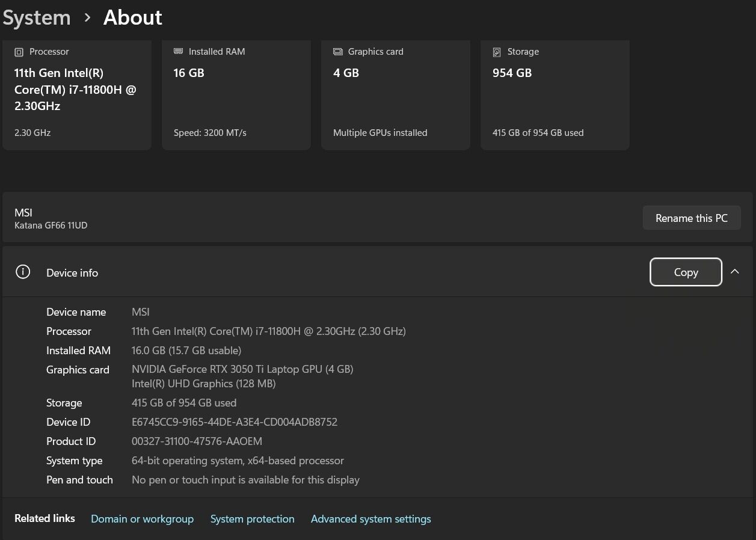The image size is (756, 540).
Task: Click NVIDIA GeForce RTX 3050 Ti line
Action: (x=242, y=369)
